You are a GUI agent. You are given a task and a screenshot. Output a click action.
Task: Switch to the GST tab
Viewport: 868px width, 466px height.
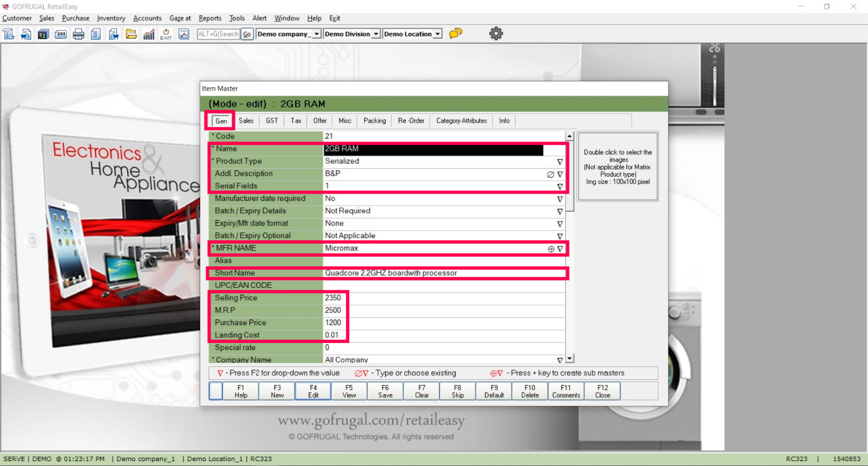[x=272, y=121]
